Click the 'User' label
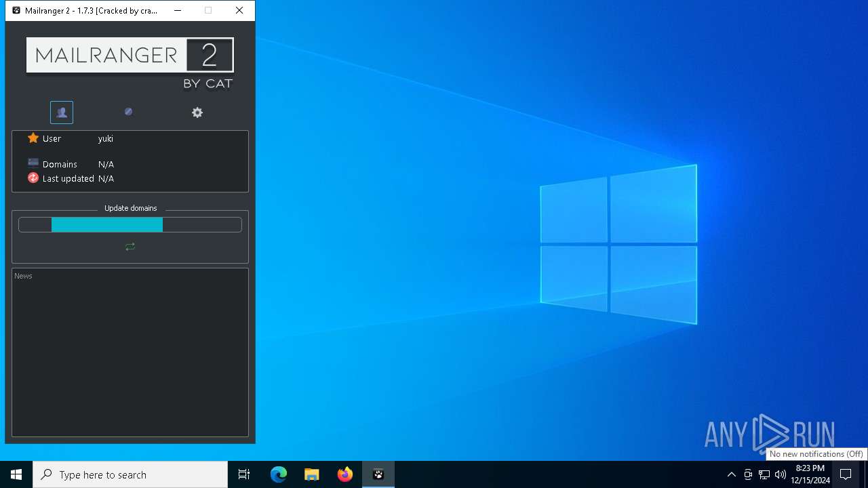This screenshot has height=488, width=868. [x=52, y=138]
